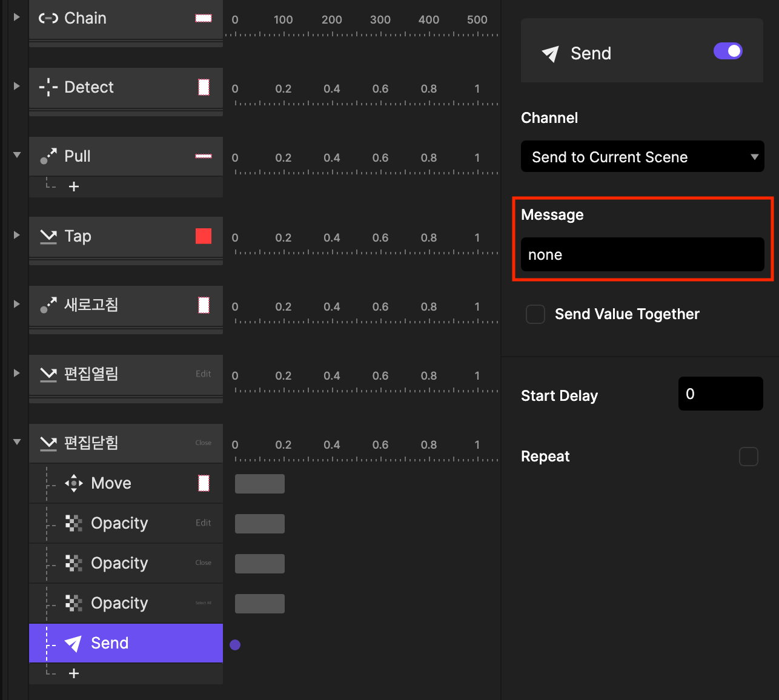This screenshot has height=700, width=779.
Task: Expand the 편집열림 trigger
Action: coord(17,374)
